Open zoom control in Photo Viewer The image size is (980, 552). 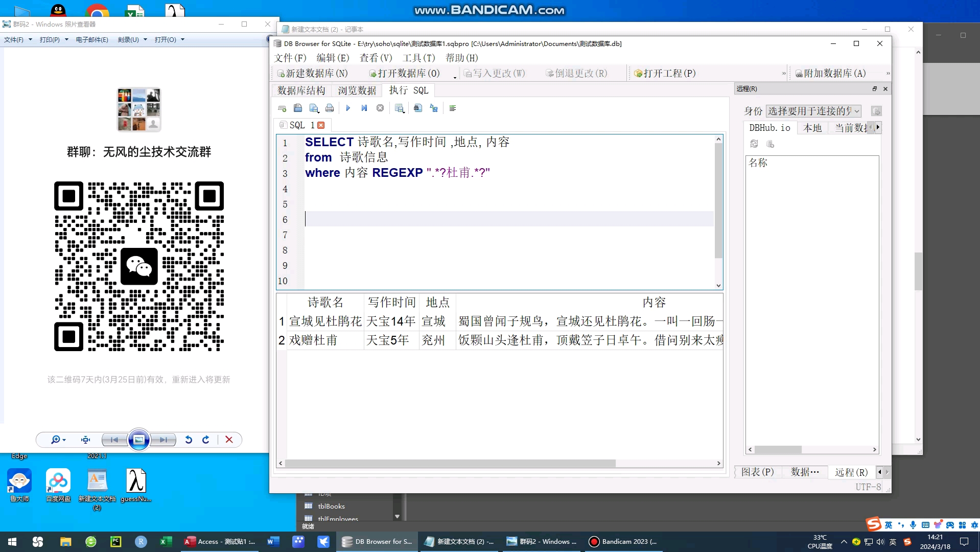pyautogui.click(x=58, y=440)
